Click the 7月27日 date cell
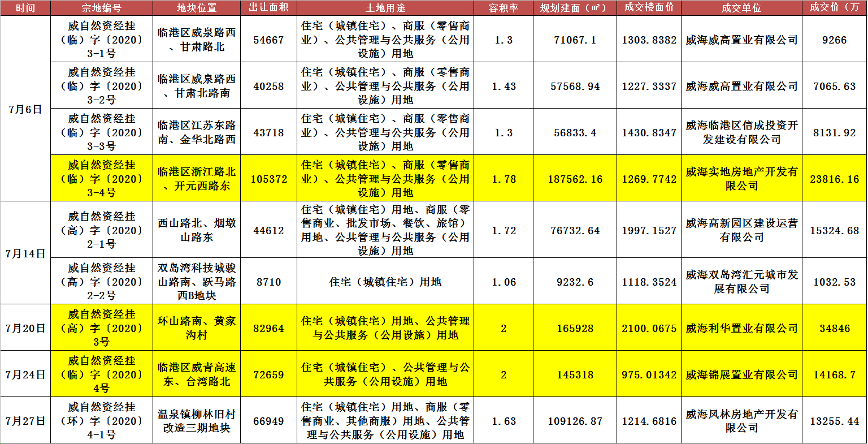 tap(25, 421)
